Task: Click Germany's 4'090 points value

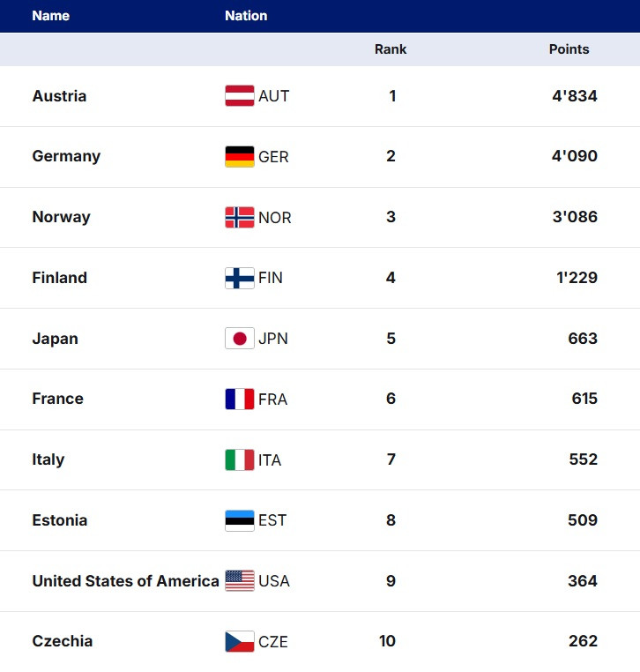Action: click(574, 157)
